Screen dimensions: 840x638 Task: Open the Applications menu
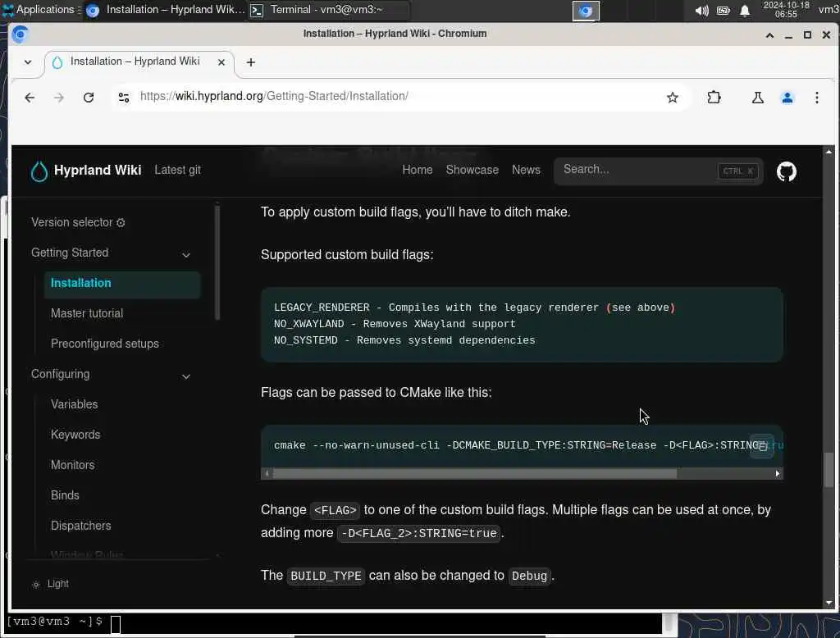click(x=39, y=10)
